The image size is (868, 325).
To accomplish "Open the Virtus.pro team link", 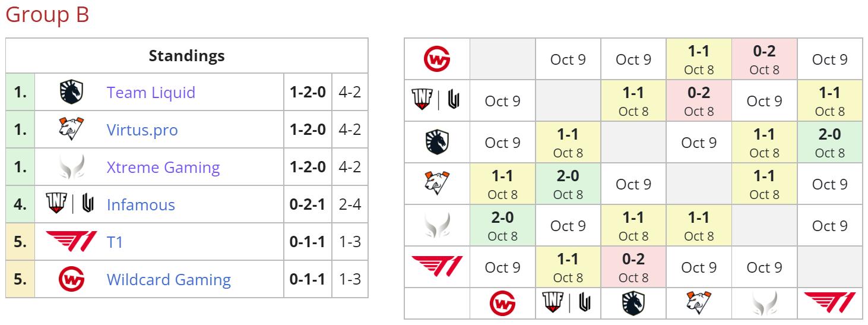I will pos(142,130).
